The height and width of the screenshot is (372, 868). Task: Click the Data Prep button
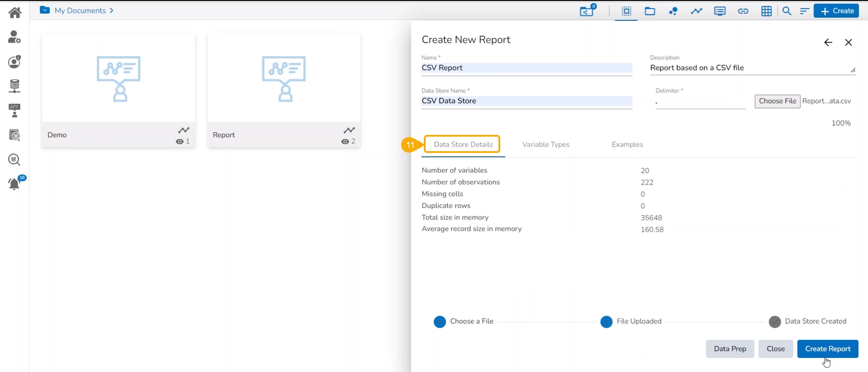coord(730,349)
